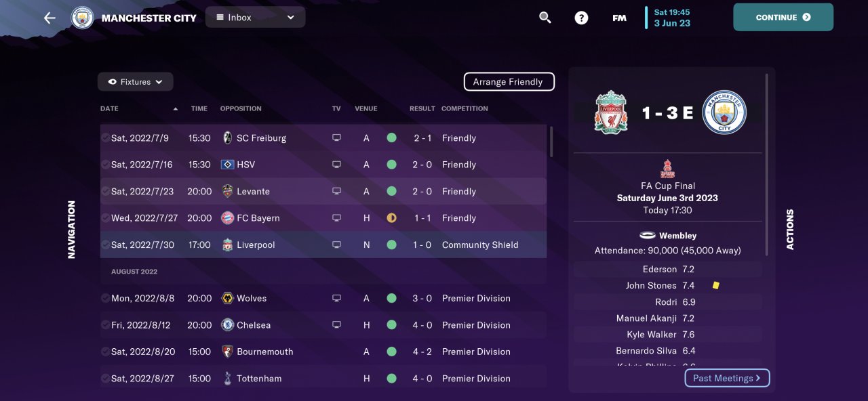Viewport: 868px width, 401px height.
Task: Click the TV icon for SC Freiburg match
Action: click(336, 138)
